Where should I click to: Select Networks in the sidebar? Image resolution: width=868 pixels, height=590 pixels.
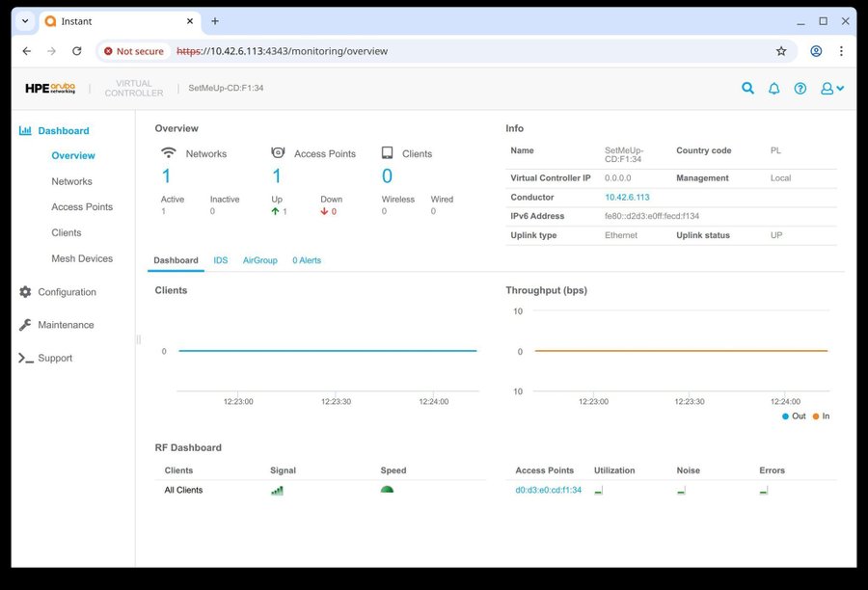point(71,181)
